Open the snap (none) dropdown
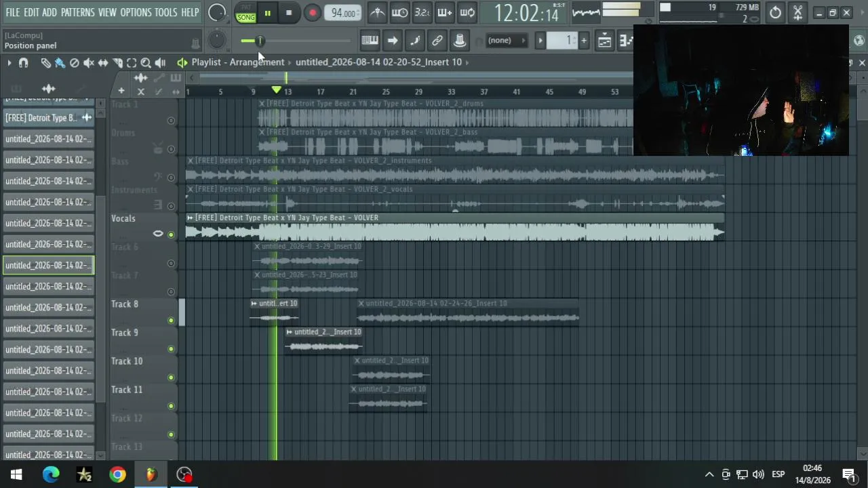The width and height of the screenshot is (868, 488). coord(507,41)
